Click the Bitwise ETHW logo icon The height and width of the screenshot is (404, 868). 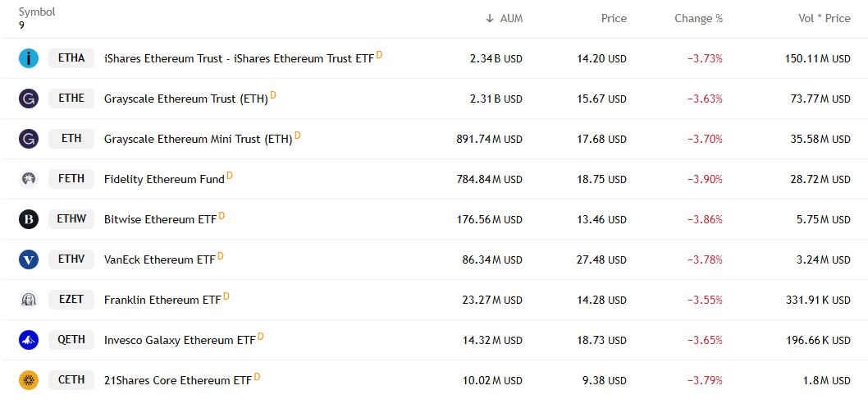coord(29,219)
